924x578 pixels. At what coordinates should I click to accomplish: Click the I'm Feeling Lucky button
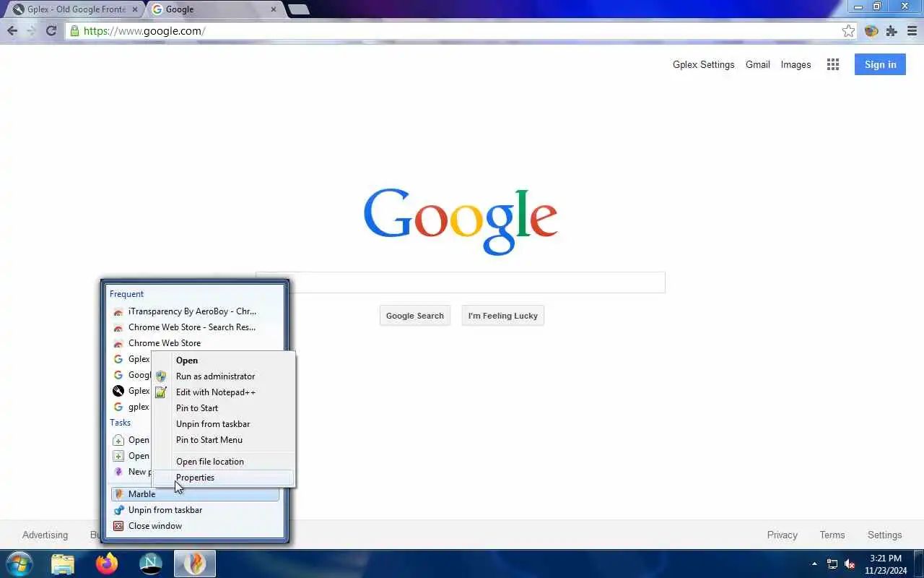click(503, 316)
